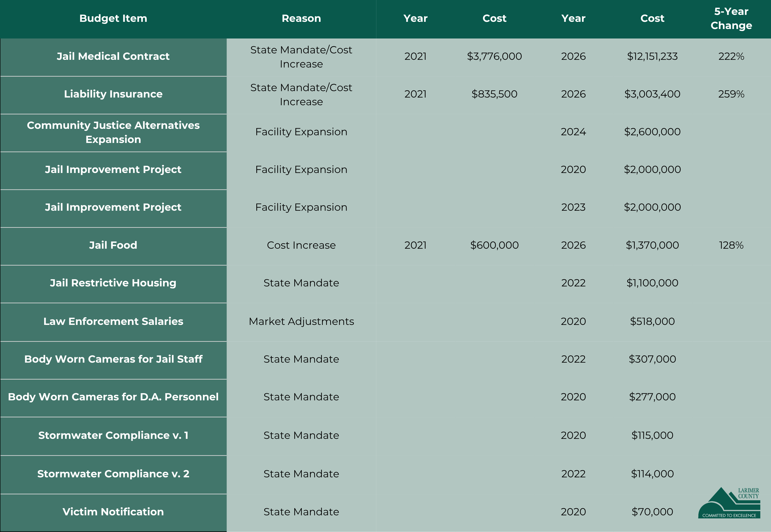Select the 222% change value
Viewport: 771px width, 532px height.
731,56
